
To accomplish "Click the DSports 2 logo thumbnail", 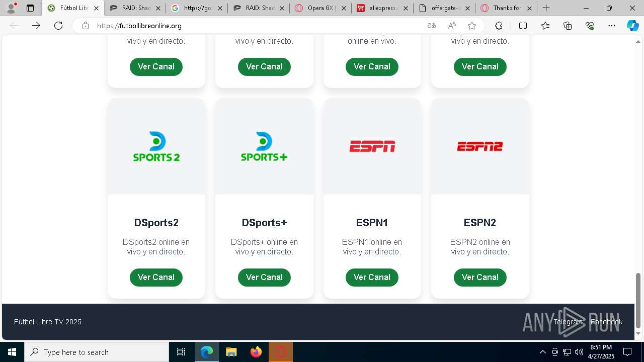I will [x=156, y=146].
